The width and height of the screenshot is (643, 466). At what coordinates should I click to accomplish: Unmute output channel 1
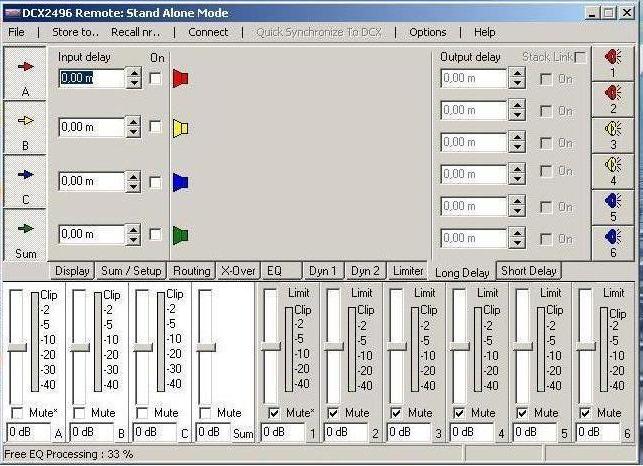[274, 413]
